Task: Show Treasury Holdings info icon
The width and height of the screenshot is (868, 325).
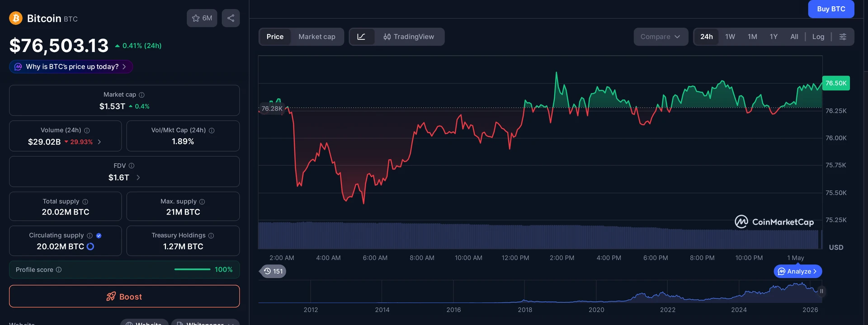Action: (211, 235)
